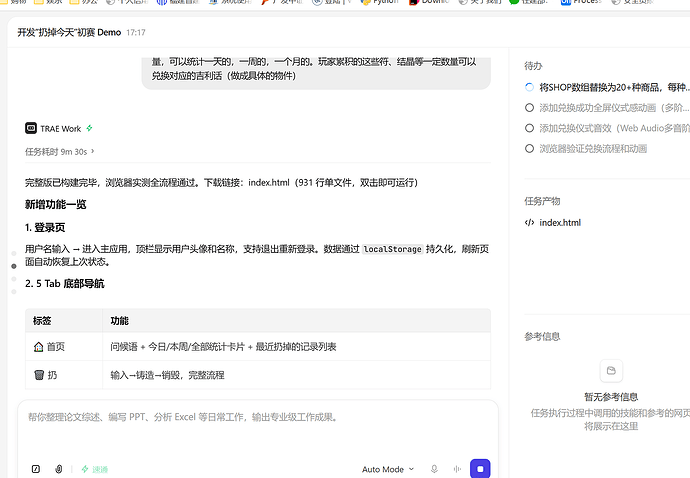Click the green sparkle beside TRAE Work

pyautogui.click(x=89, y=128)
